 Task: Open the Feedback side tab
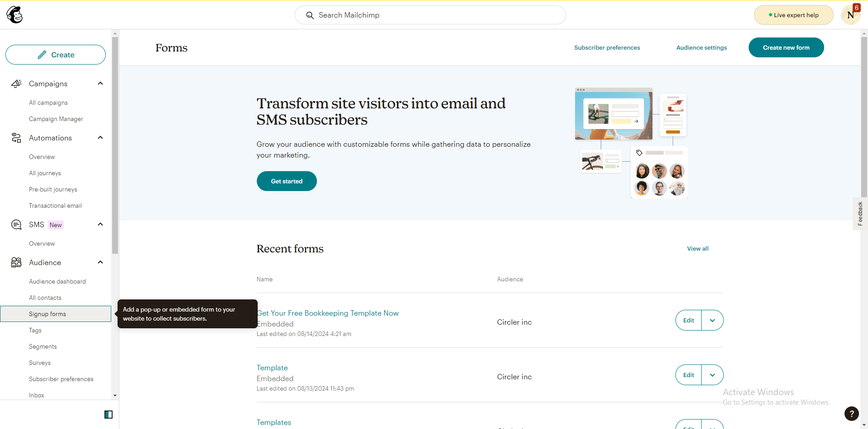[860, 214]
